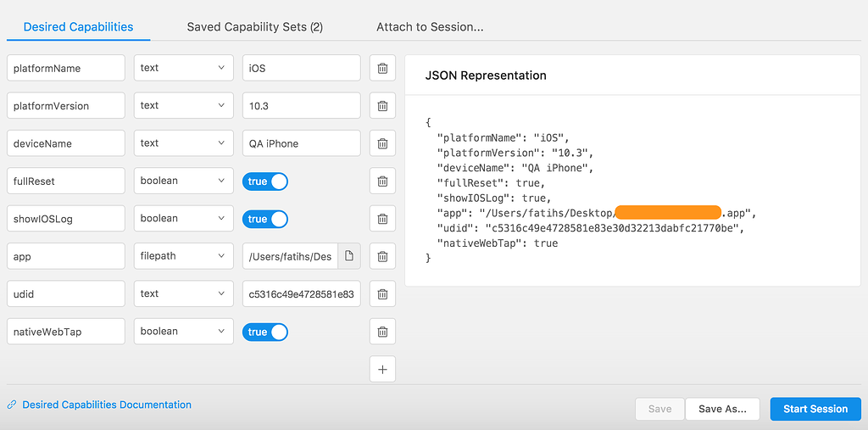Delete the platformVersion capability row
The image size is (868, 430).
point(382,106)
